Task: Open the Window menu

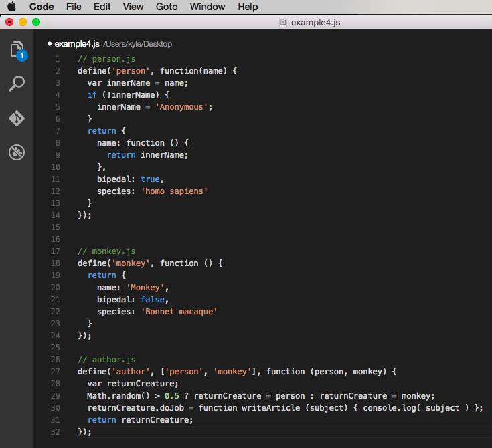Action: coord(208,7)
